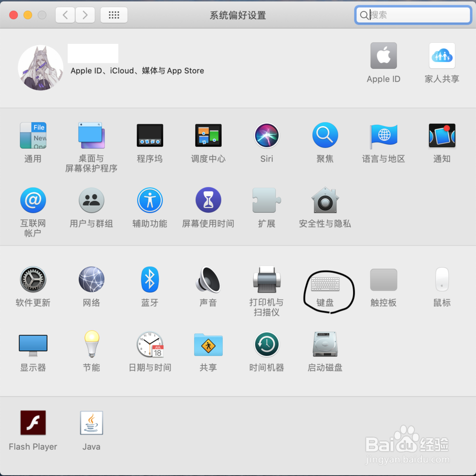The height and width of the screenshot is (476, 476).
Task: Open Spotlight (聚焦) preferences
Action: click(325, 136)
